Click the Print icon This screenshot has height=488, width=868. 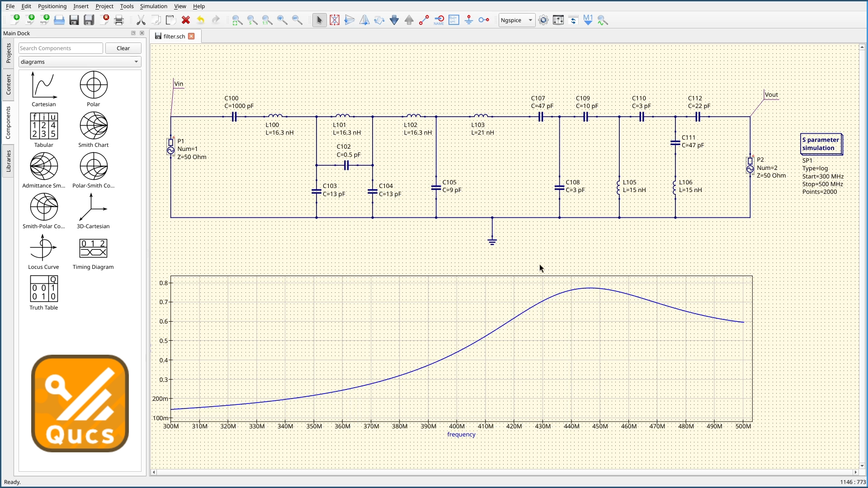click(x=119, y=20)
